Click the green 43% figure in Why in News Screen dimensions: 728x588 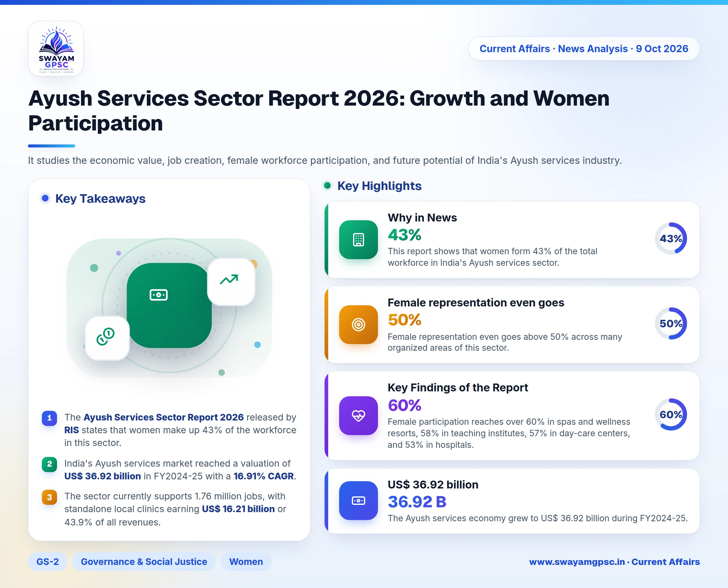(x=405, y=235)
